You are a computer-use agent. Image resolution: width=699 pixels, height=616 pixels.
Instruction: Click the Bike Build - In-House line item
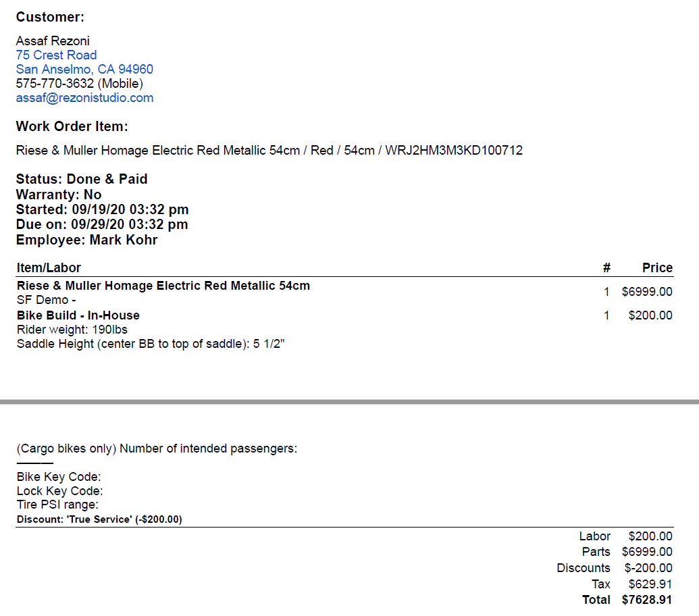(78, 315)
